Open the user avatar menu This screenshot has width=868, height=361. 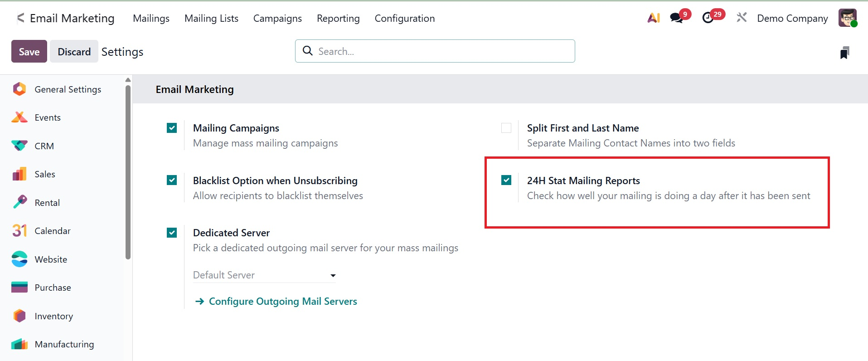(847, 18)
